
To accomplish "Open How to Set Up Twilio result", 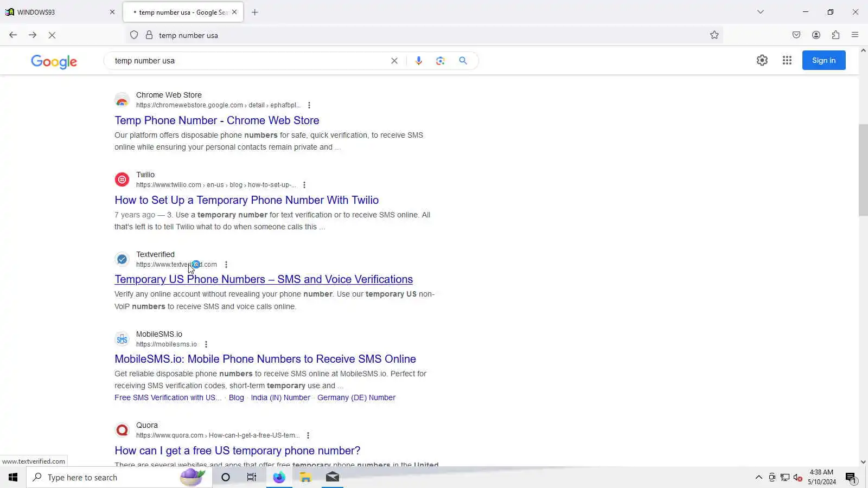I will pyautogui.click(x=247, y=200).
